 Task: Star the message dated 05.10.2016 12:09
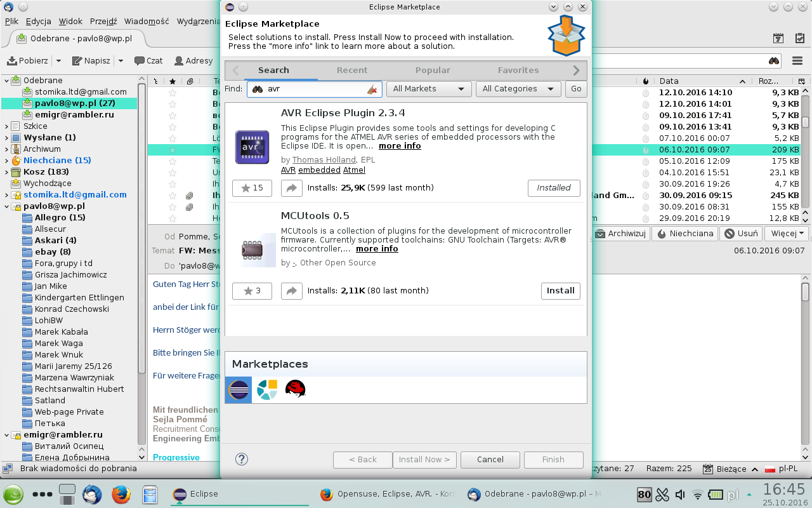click(x=173, y=161)
